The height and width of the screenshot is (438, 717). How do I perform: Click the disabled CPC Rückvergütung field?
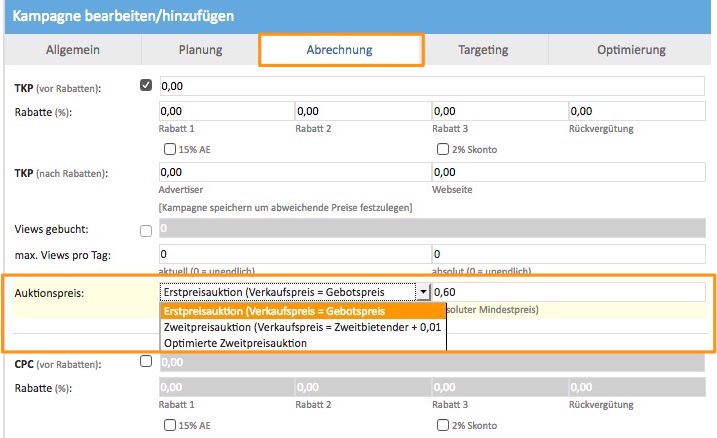pyautogui.click(x=637, y=387)
